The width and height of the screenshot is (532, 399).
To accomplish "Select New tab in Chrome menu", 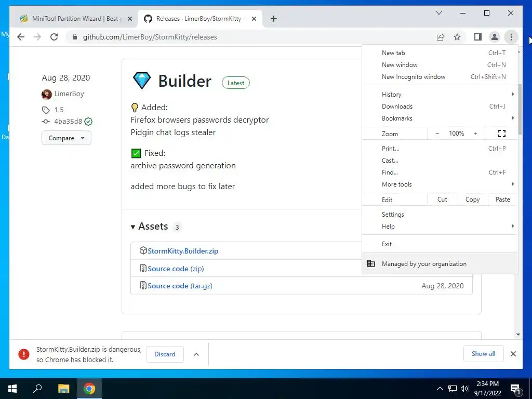I will pos(440,52).
